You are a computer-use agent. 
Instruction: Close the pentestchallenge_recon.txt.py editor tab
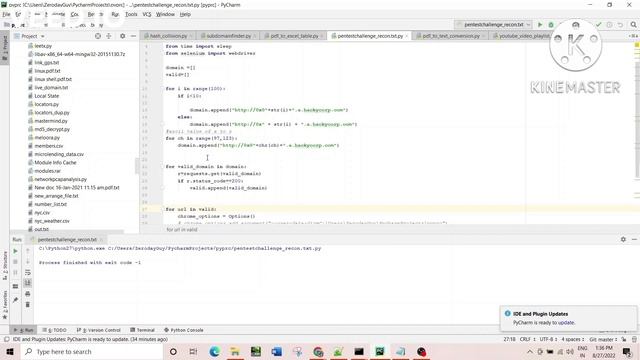[407, 36]
